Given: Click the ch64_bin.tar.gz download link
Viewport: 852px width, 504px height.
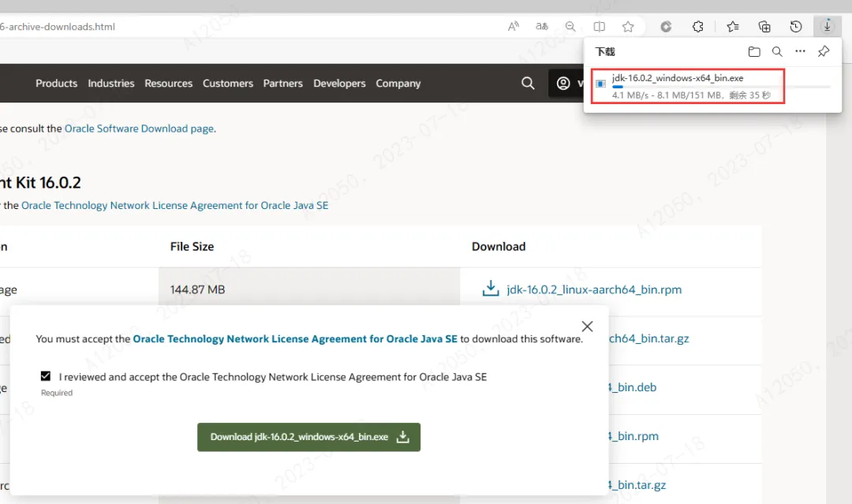Looking at the screenshot, I should pos(648,338).
